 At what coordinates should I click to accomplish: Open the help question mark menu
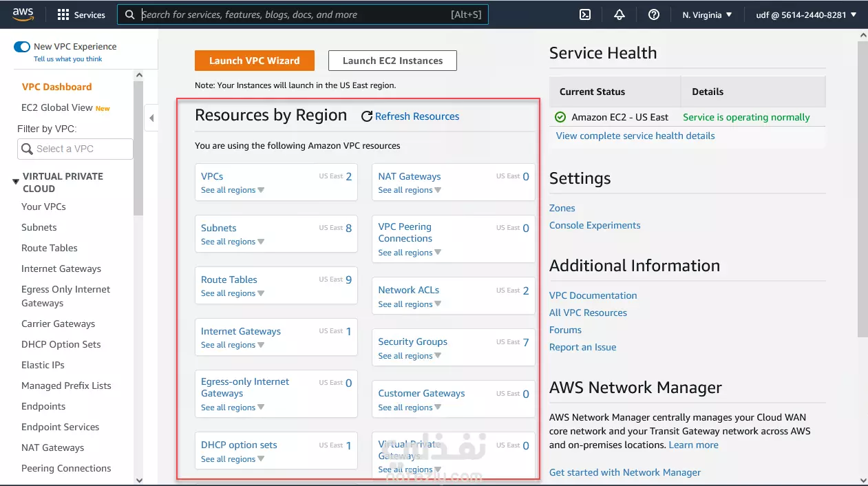[x=654, y=14]
